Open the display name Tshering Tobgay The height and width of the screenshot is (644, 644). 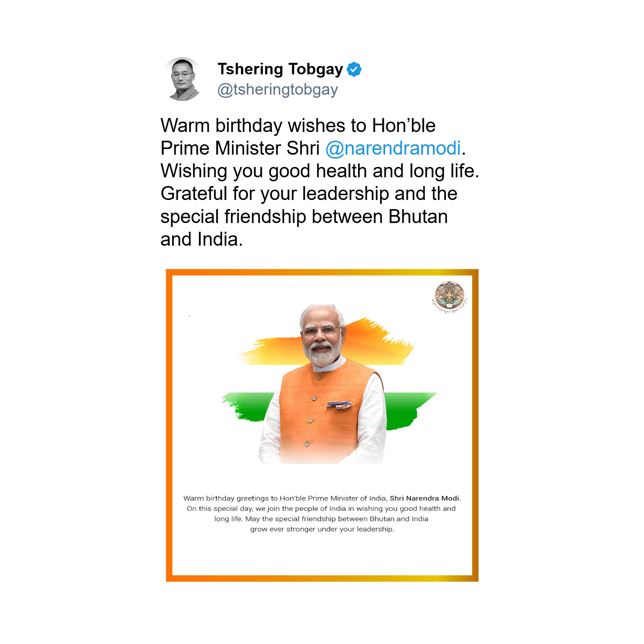click(280, 69)
